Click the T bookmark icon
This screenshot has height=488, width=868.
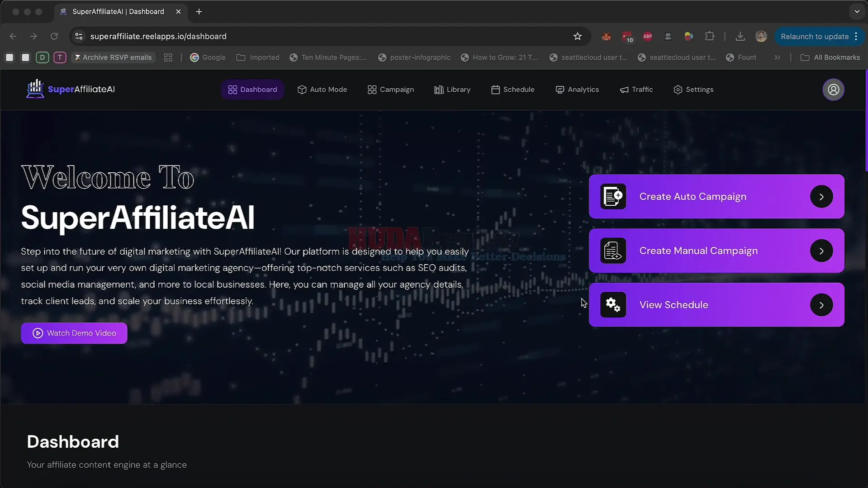[60, 57]
